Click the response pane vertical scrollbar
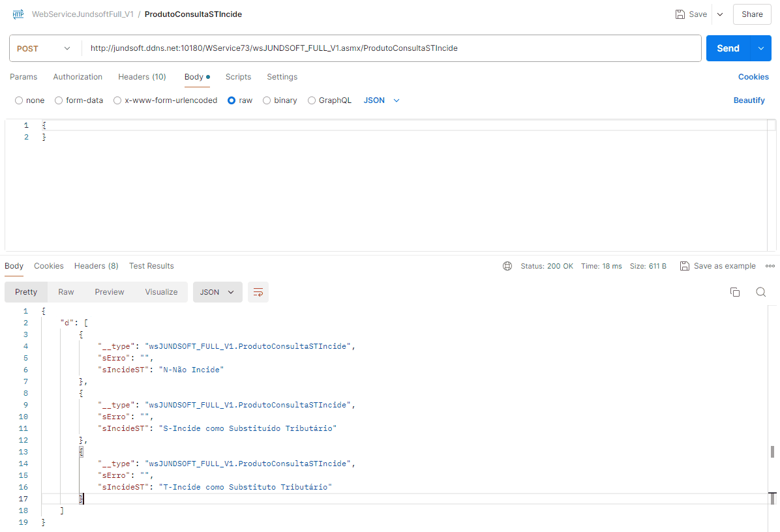The width and height of the screenshot is (780, 532). (772, 451)
